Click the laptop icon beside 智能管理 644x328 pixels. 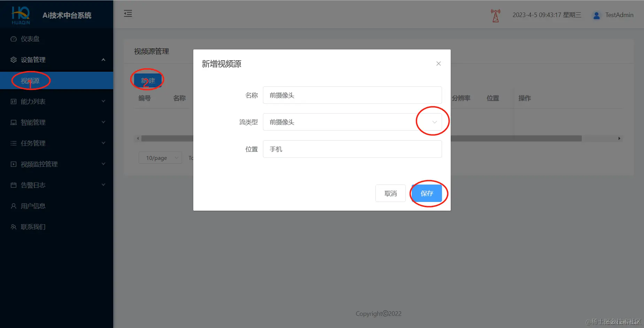pos(14,122)
